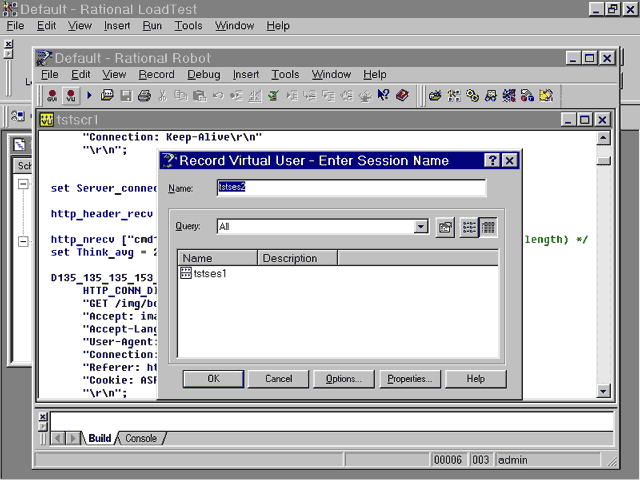Viewport: 640px width, 480px height.
Task: Click the 00006 status bar entry
Action: (448, 460)
